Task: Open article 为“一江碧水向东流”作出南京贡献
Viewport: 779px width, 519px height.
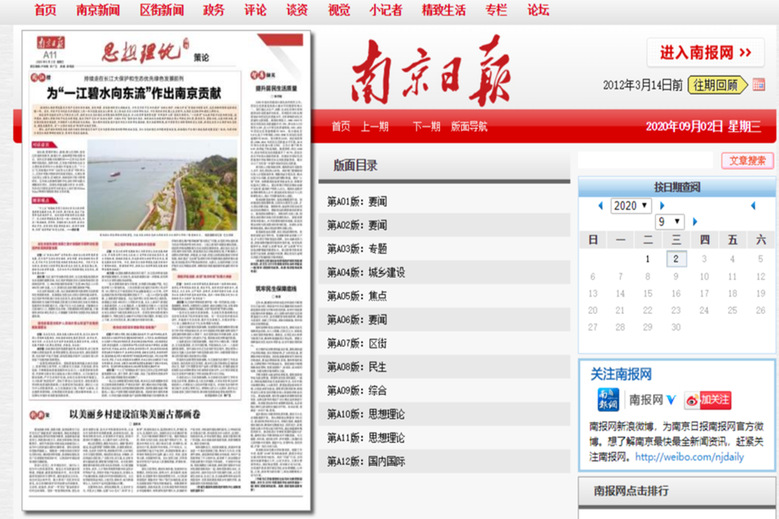Action: (x=134, y=93)
